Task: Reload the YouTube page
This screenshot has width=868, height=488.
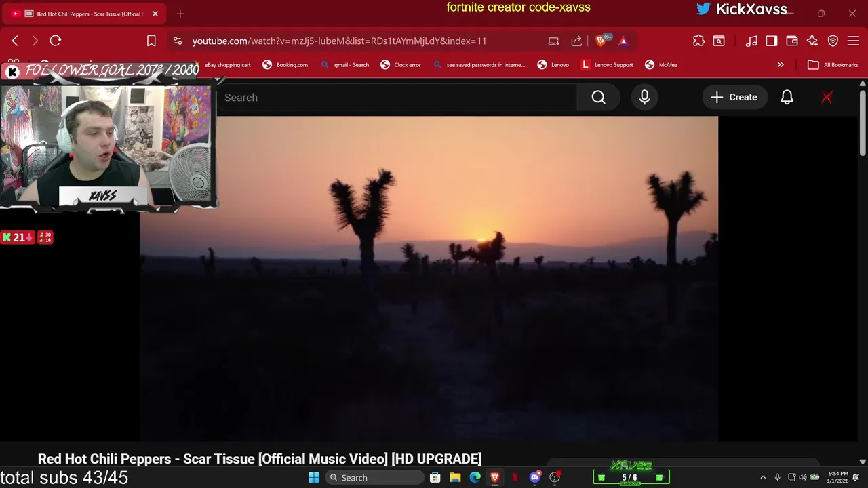Action: click(x=56, y=41)
